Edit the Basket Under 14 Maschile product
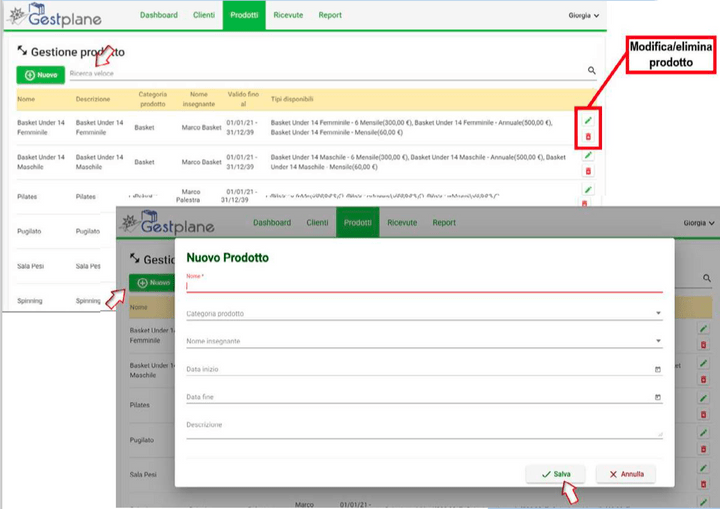 (x=588, y=155)
